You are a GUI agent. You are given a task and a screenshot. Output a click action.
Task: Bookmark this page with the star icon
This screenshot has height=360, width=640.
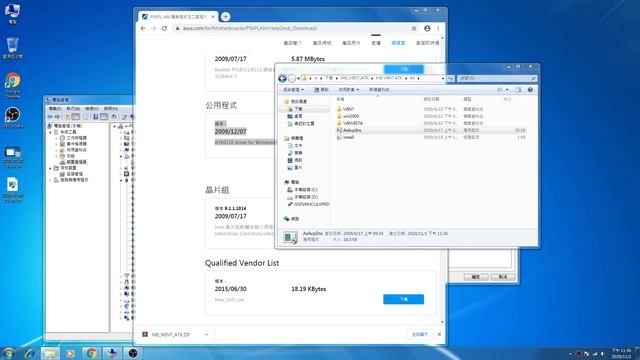click(x=414, y=28)
